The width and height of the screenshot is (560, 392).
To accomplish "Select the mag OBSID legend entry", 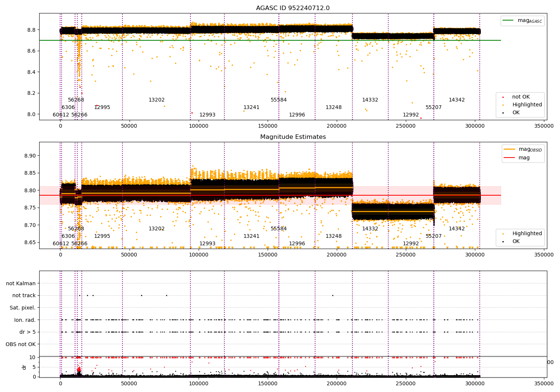I will (x=522, y=149).
